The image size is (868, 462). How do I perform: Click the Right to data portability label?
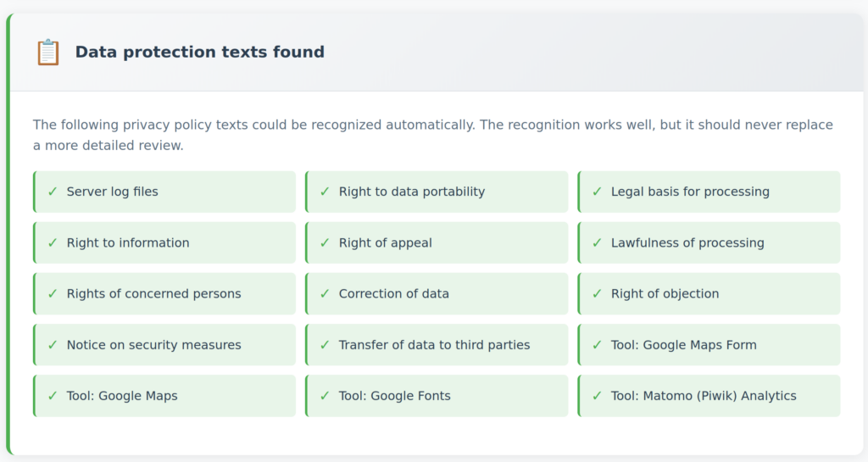(412, 192)
